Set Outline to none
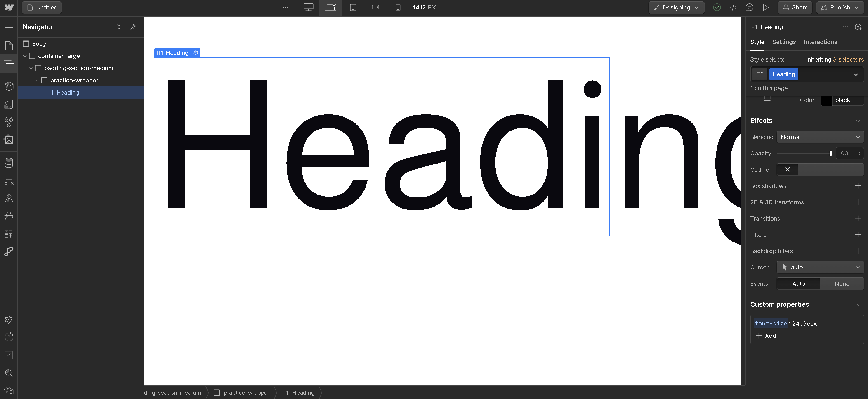This screenshot has width=868, height=399. (x=788, y=170)
